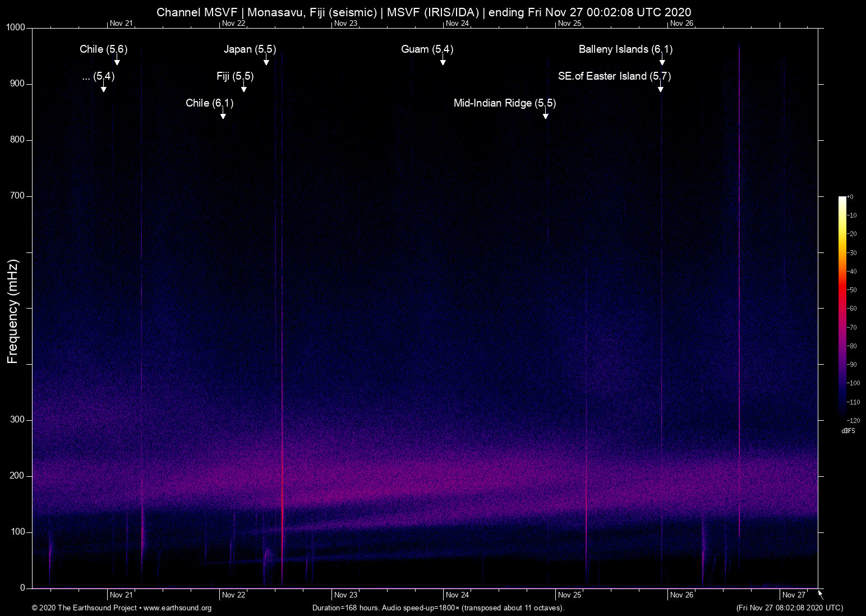Click 'Nov 24' on the top time axis

[x=457, y=24]
